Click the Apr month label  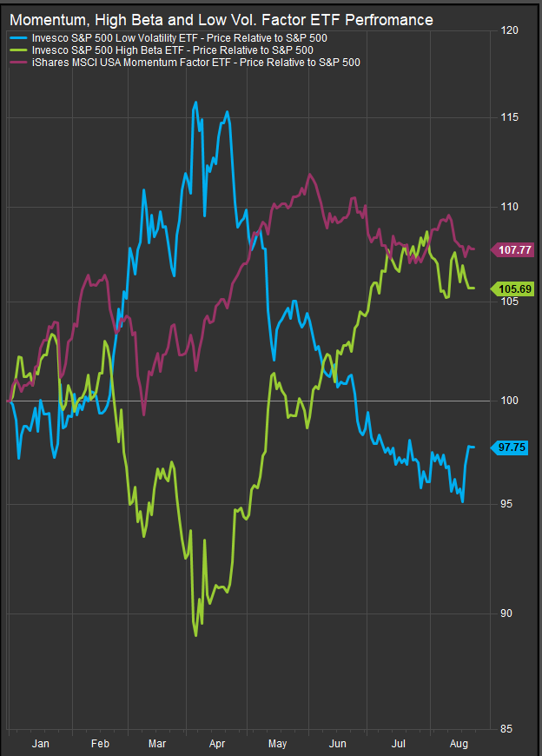point(217,745)
